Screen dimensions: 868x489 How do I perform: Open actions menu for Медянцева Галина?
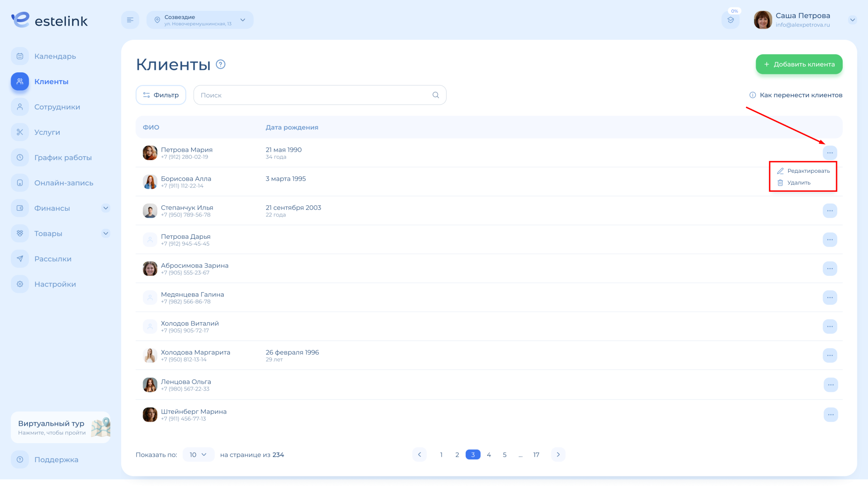[830, 297]
